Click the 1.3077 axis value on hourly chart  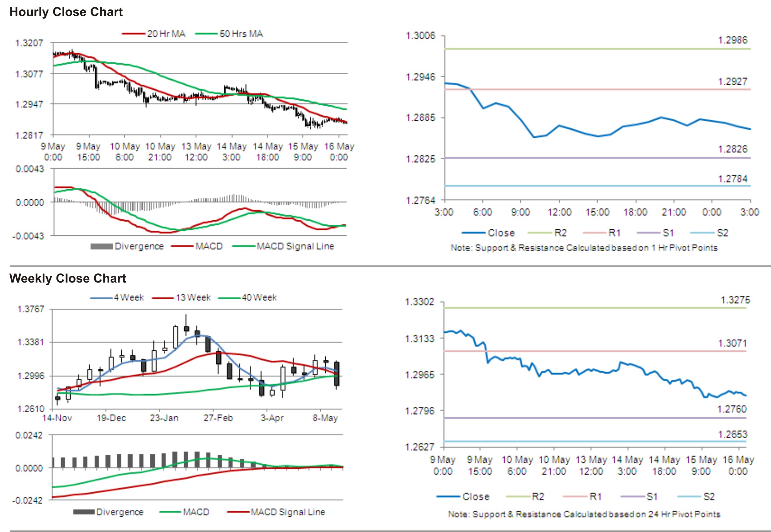(x=29, y=74)
